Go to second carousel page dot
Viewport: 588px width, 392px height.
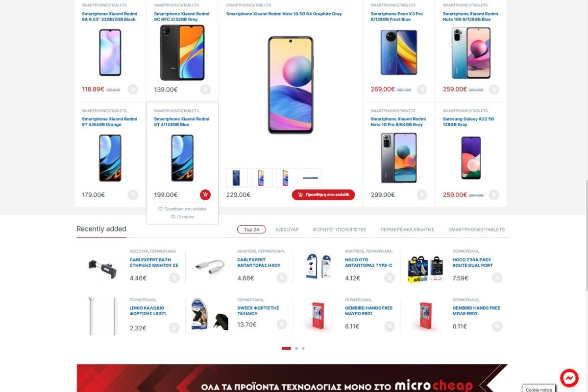296,348
